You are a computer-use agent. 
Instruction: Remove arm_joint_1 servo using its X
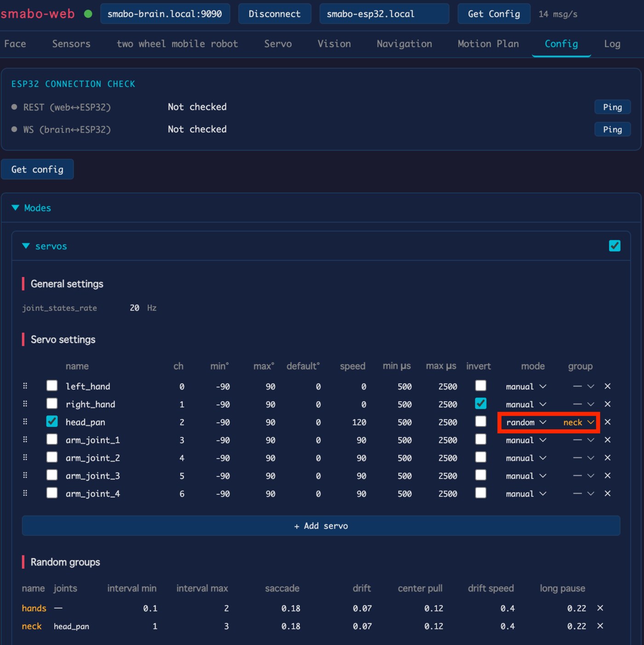pos(607,440)
